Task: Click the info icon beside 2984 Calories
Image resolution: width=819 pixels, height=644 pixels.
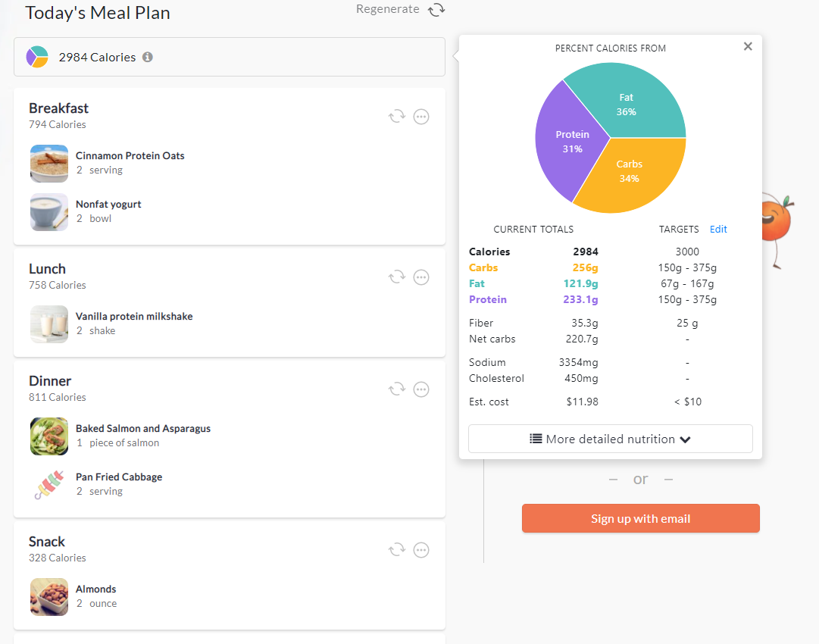Action: pos(148,57)
